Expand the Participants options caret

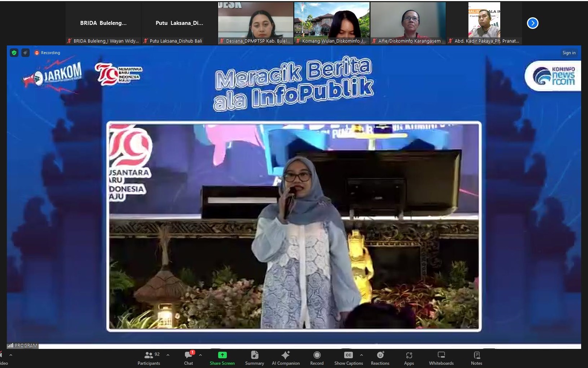[x=168, y=355]
